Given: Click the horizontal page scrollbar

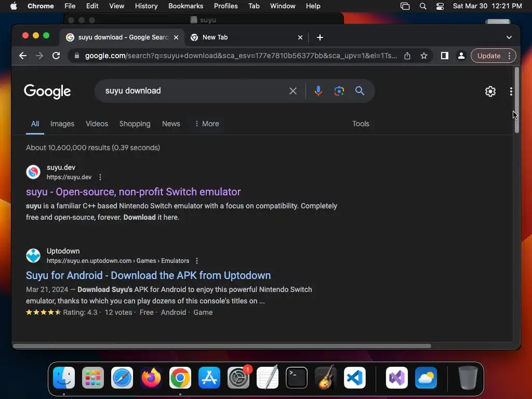Looking at the screenshot, I should coord(222,346).
